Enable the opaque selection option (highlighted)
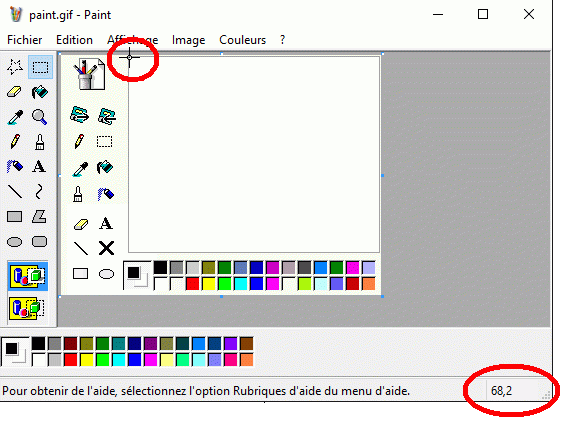Image resolution: width=575 pixels, height=423 pixels. tap(28, 276)
